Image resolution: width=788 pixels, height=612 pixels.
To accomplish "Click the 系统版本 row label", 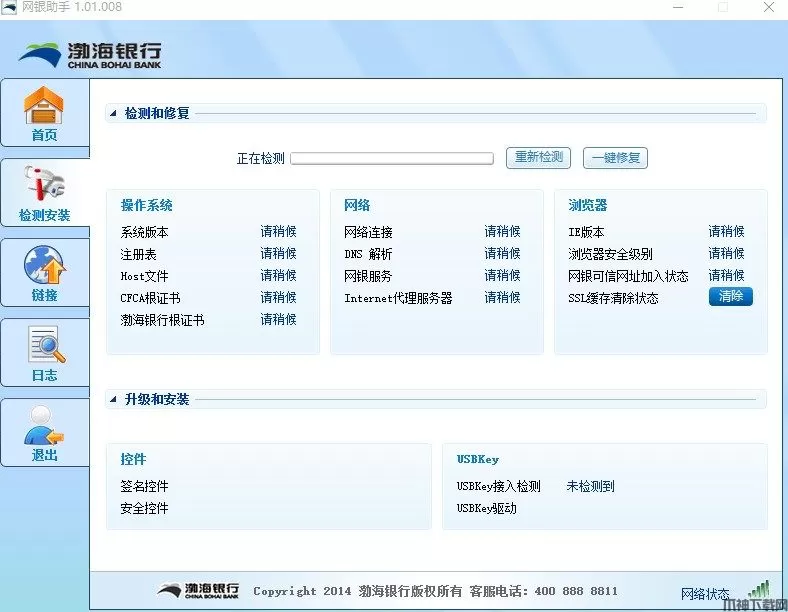I will point(144,232).
